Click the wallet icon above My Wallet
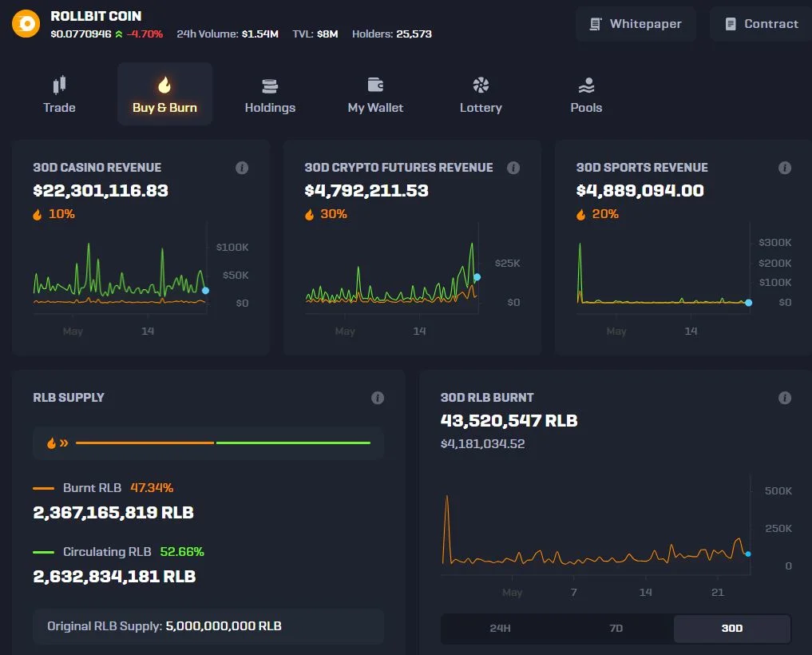 (375, 85)
